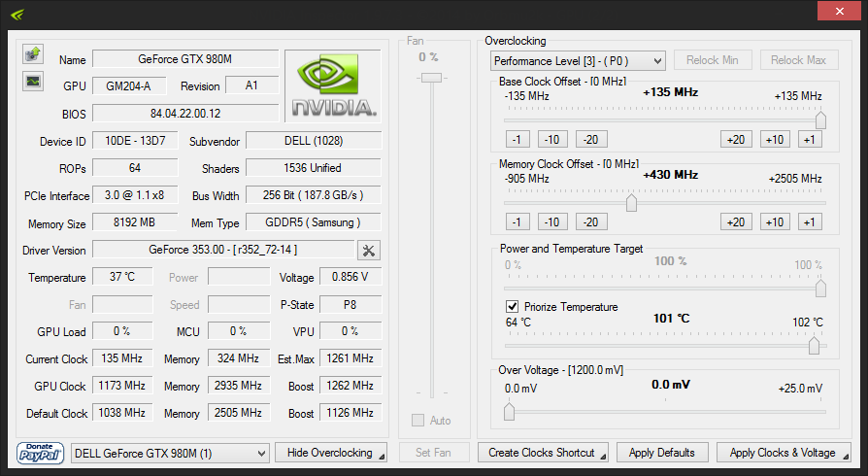Viewport: 868px width, 476px height.
Task: Click the Memory Size value 8192 MB
Action: (135, 222)
